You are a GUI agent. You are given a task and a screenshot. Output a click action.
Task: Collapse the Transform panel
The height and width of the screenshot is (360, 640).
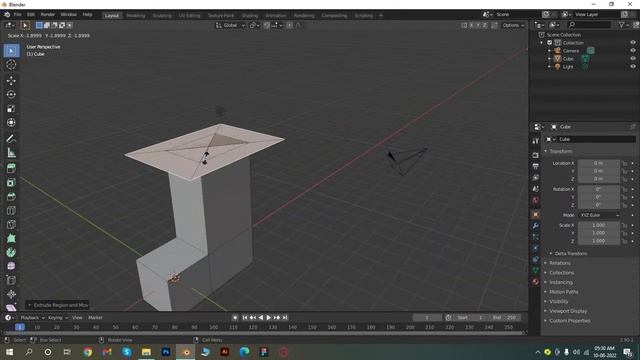[x=560, y=151]
